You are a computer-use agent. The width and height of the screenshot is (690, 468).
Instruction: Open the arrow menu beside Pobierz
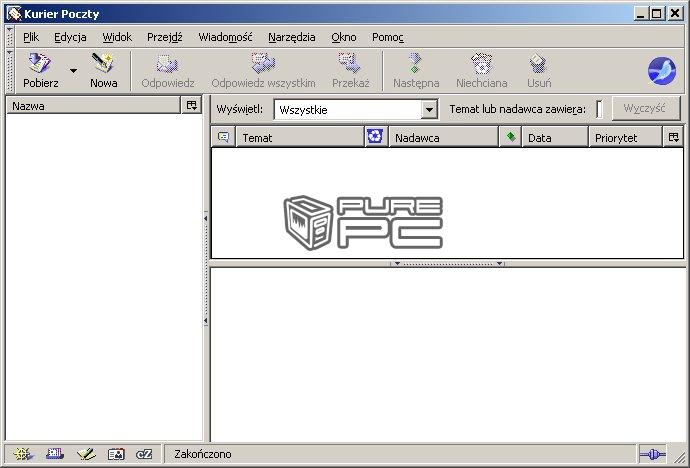[x=73, y=70]
